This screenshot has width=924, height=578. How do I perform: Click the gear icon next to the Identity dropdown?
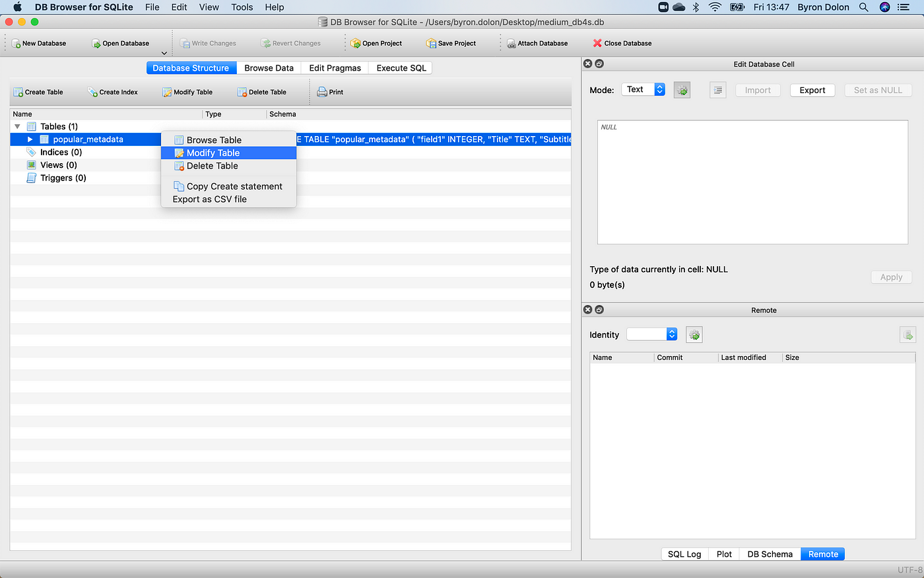coord(694,335)
